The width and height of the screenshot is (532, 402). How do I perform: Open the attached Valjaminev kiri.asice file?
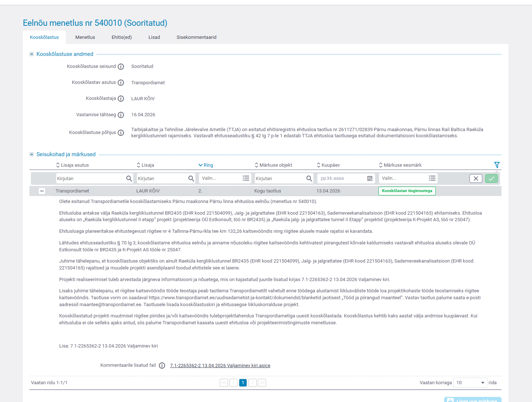(220, 366)
